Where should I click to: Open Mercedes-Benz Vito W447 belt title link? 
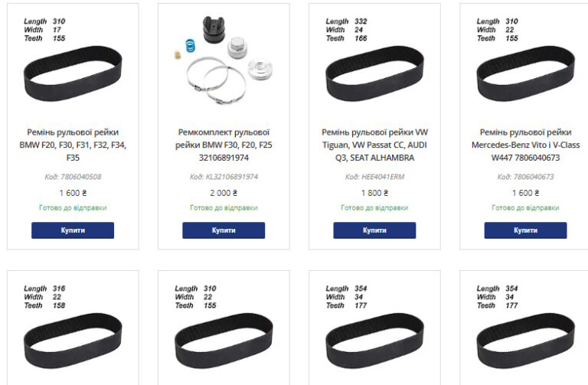point(525,145)
